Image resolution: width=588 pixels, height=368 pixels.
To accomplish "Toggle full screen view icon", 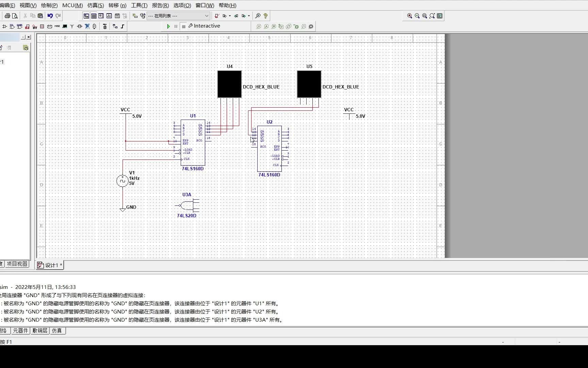I will 440,16.
